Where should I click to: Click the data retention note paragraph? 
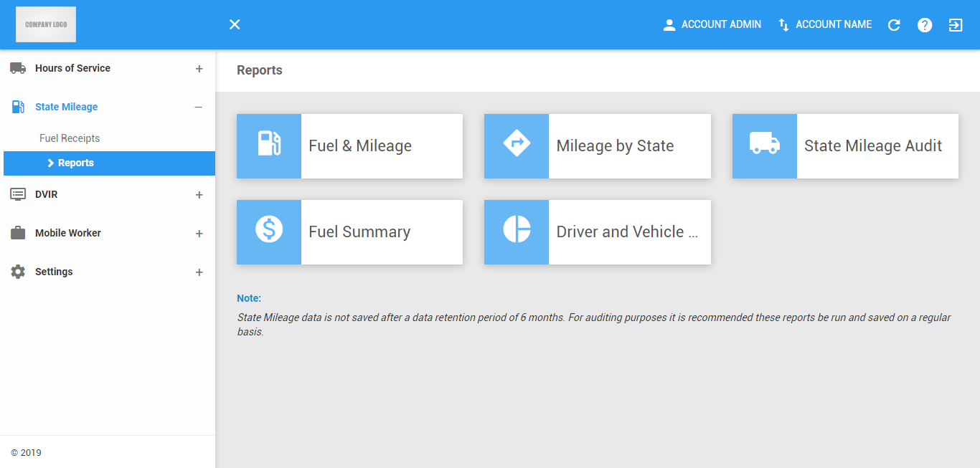pos(594,325)
